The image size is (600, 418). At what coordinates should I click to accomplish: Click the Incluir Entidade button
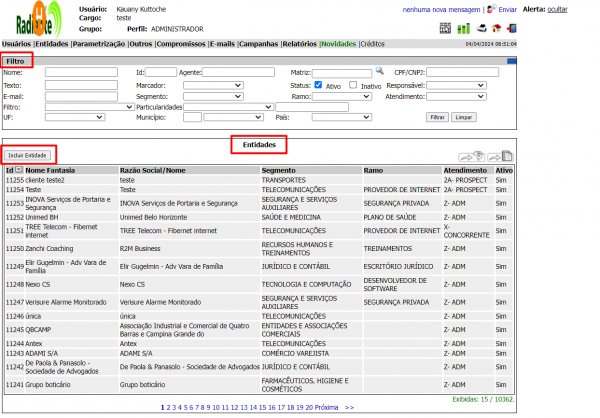[x=27, y=155]
